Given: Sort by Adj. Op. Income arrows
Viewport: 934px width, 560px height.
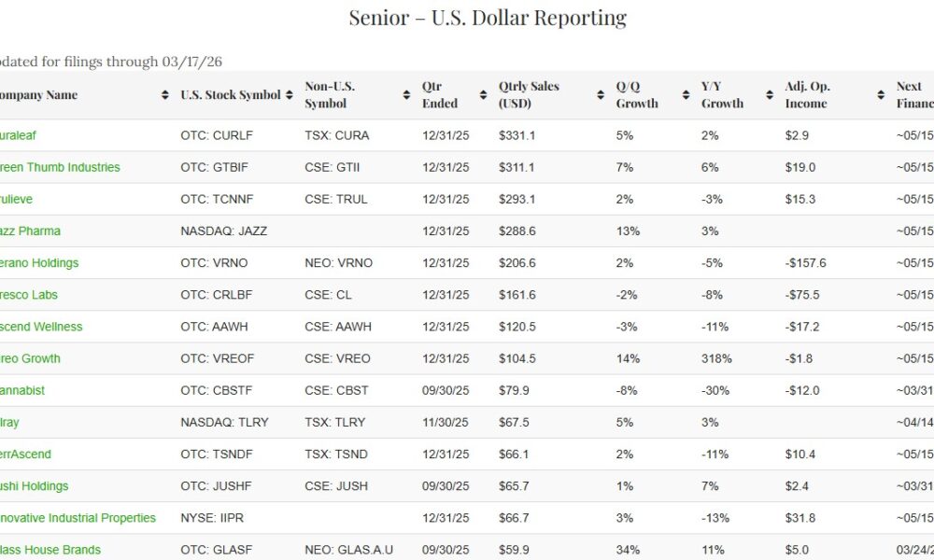Looking at the screenshot, I should pyautogui.click(x=881, y=95).
